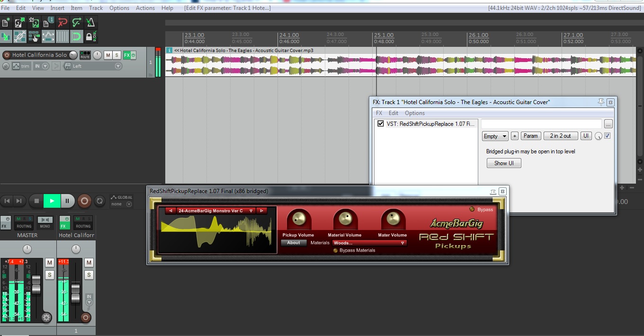
Task: Toggle Grid lines toolbar icon
Action: point(63,36)
